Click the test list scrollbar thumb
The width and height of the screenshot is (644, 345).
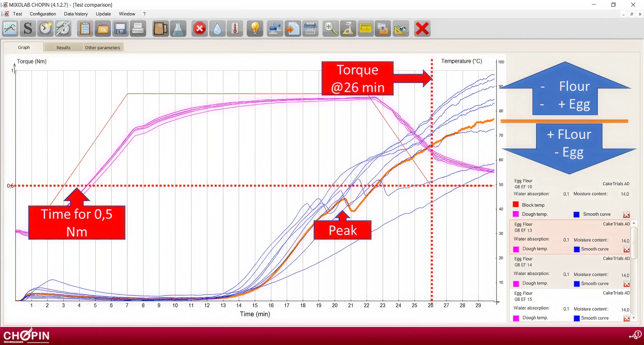pos(634,243)
